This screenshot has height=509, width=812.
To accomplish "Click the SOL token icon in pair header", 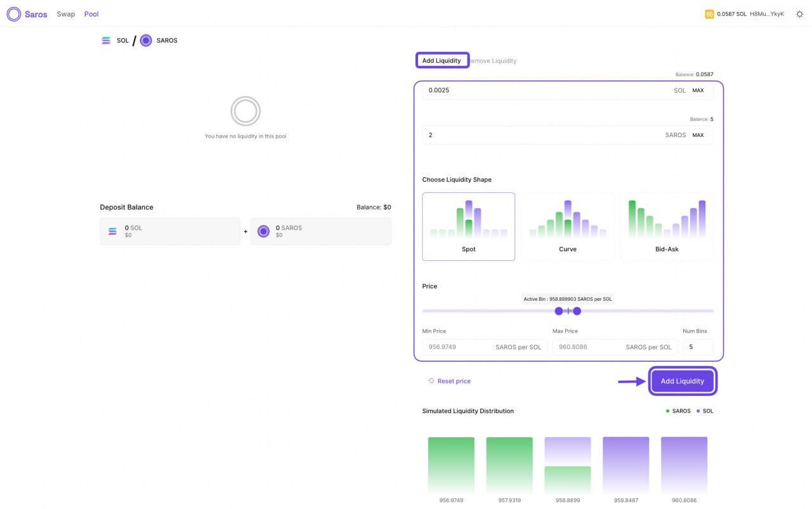I will 106,41.
